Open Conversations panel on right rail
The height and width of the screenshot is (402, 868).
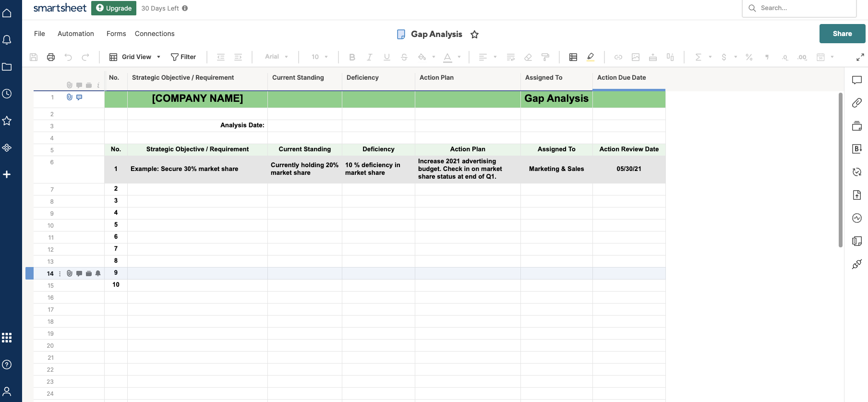point(857,80)
